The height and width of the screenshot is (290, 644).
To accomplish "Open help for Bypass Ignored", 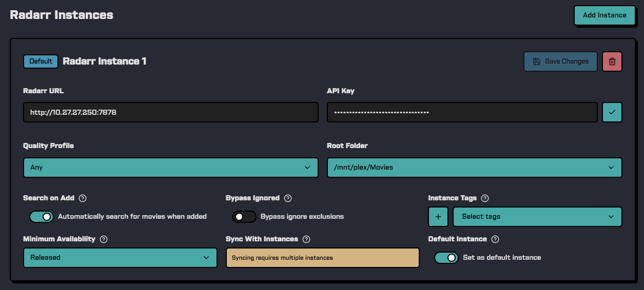I will (x=288, y=198).
